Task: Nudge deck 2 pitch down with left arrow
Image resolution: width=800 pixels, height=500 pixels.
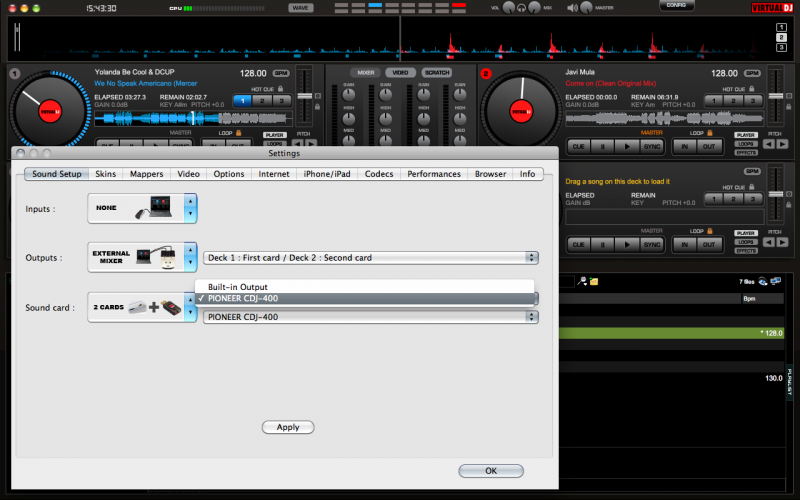Action: click(x=768, y=144)
